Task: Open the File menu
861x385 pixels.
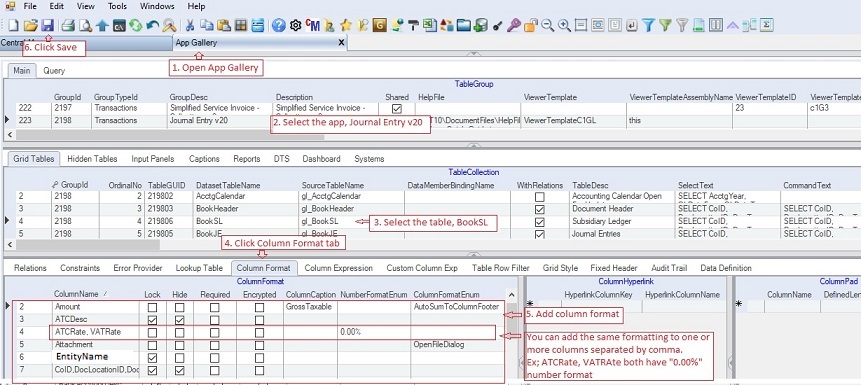Action: click(x=30, y=7)
